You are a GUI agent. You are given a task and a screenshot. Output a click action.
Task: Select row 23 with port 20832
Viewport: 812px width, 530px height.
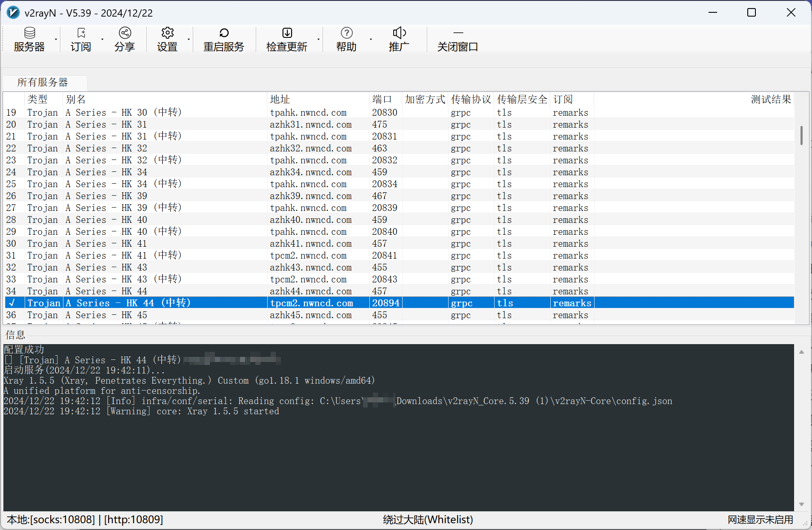pyautogui.click(x=399, y=160)
